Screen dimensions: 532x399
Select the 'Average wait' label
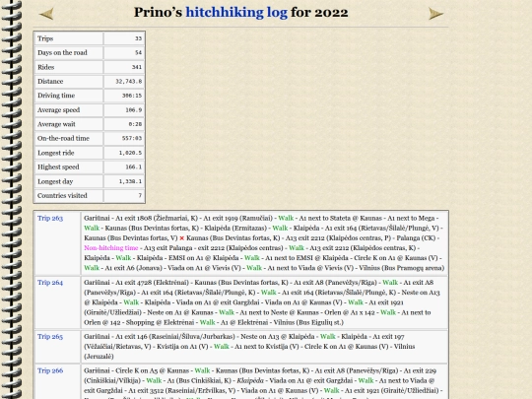[x=56, y=124]
